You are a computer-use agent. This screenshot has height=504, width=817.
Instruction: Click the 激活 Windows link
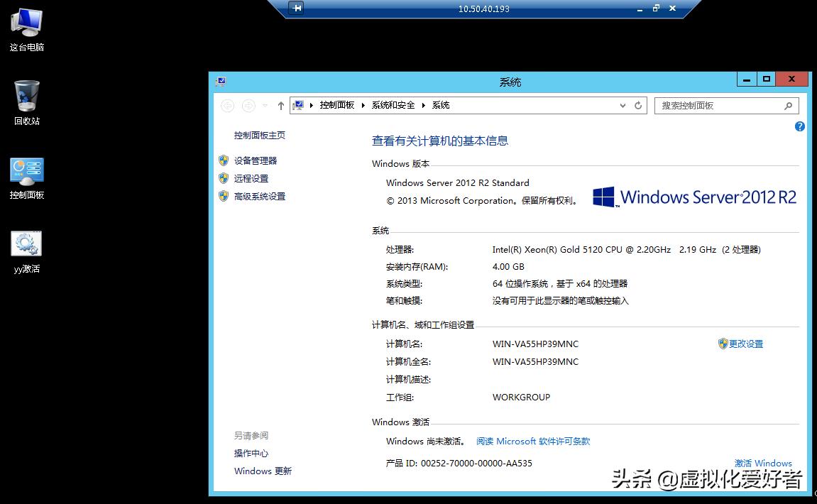coord(763,463)
